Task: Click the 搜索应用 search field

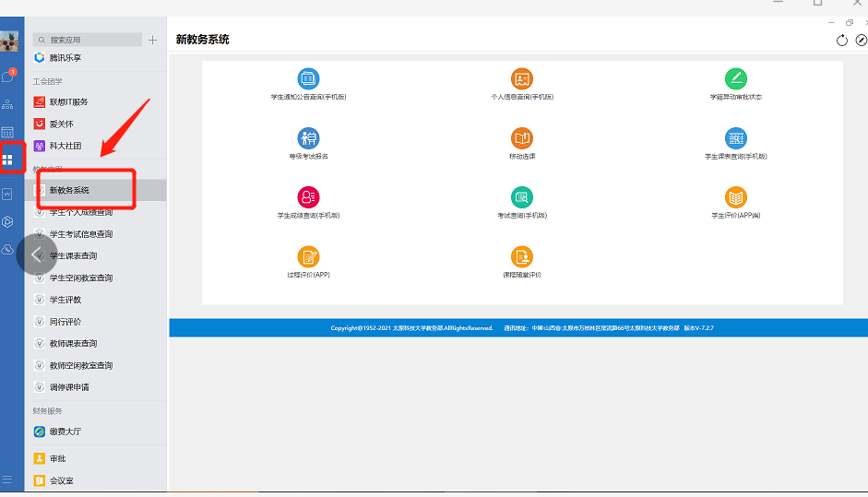Action: (88, 40)
